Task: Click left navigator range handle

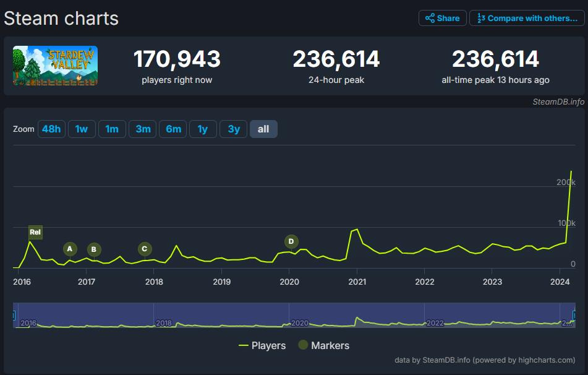Action: (14, 316)
